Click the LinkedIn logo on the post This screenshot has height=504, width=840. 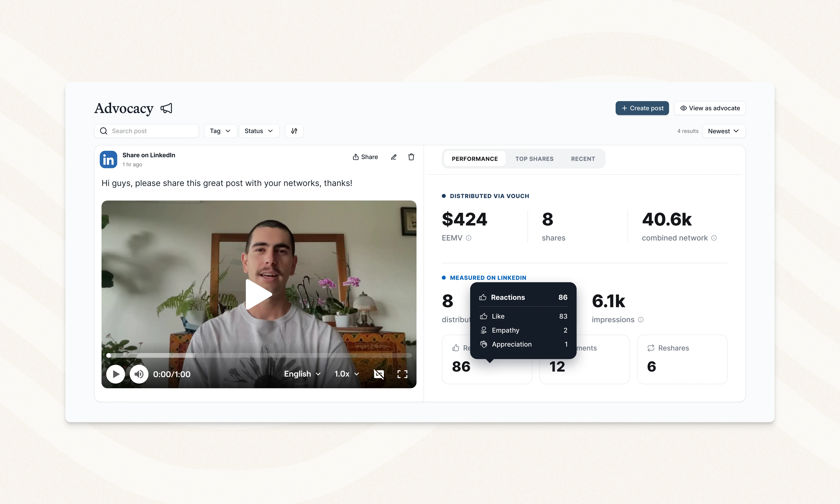(108, 159)
